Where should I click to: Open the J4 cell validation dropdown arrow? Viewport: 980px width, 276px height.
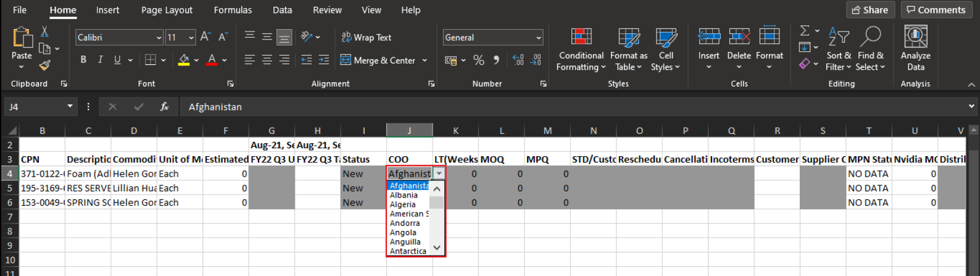[439, 174]
